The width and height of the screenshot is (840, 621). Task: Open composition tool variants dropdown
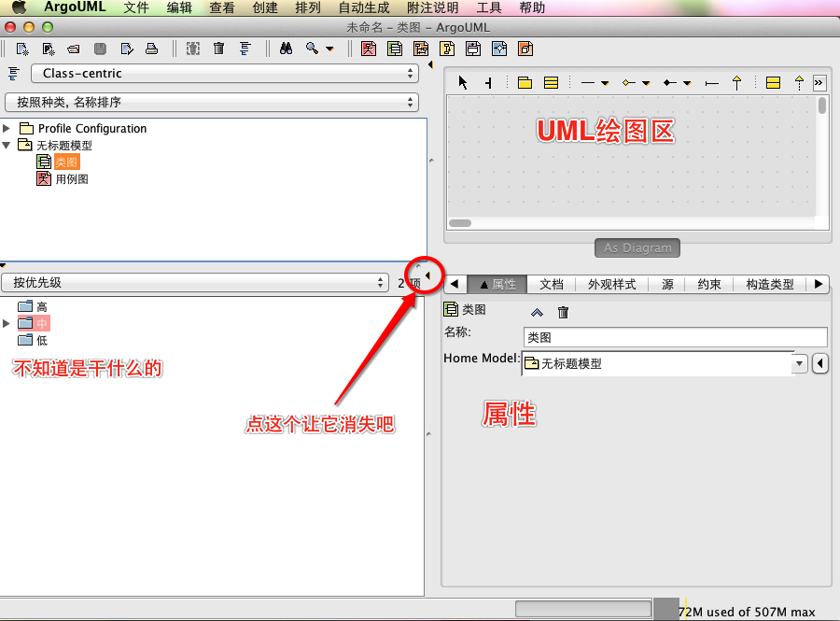pos(687,83)
